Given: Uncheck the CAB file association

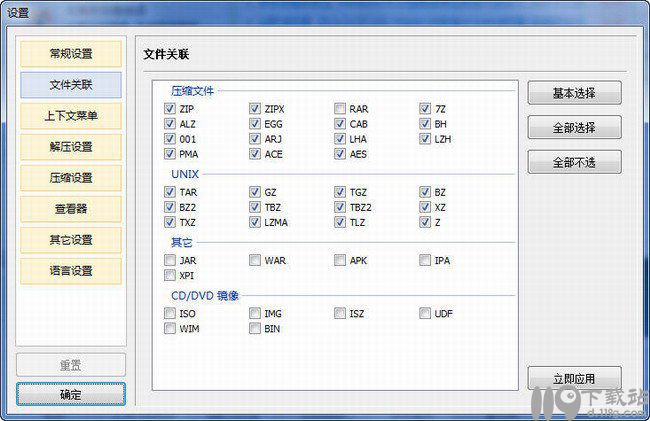Looking at the screenshot, I should (x=340, y=123).
